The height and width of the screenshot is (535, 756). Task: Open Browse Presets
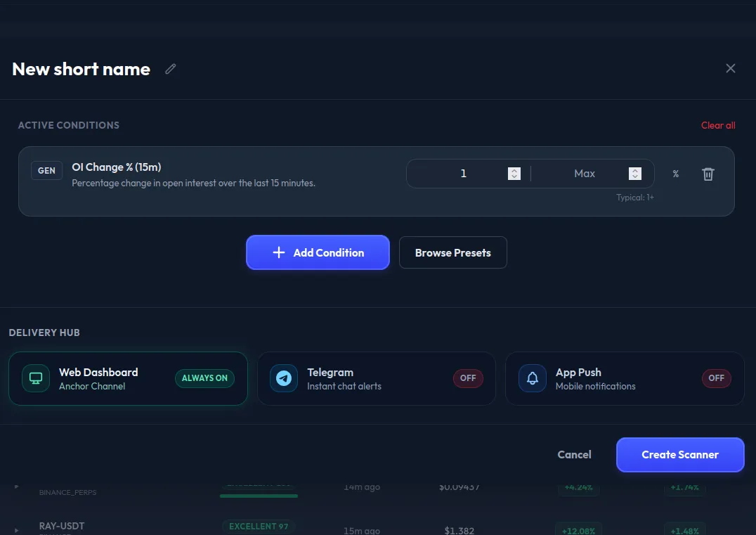coord(452,252)
